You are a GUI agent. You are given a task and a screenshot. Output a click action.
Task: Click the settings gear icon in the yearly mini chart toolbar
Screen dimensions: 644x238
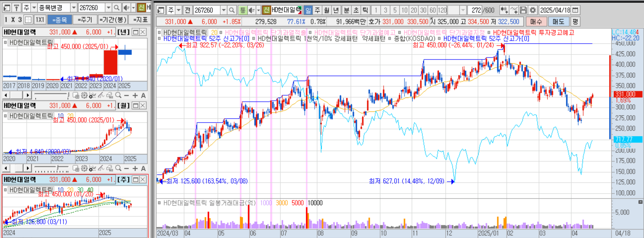[84, 96]
